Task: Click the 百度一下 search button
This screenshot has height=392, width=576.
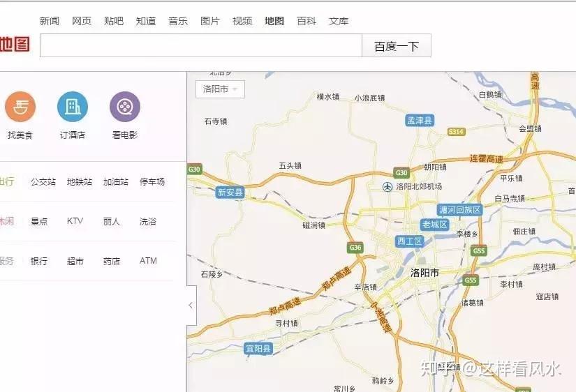Action: click(x=397, y=46)
